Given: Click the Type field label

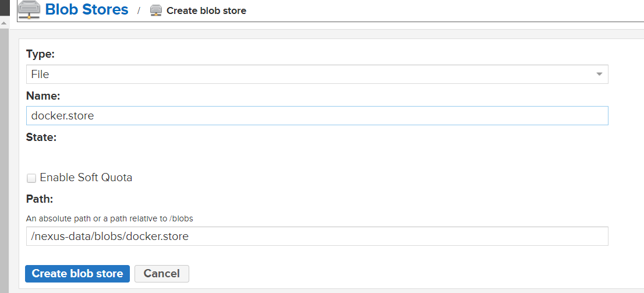Looking at the screenshot, I should [40, 54].
